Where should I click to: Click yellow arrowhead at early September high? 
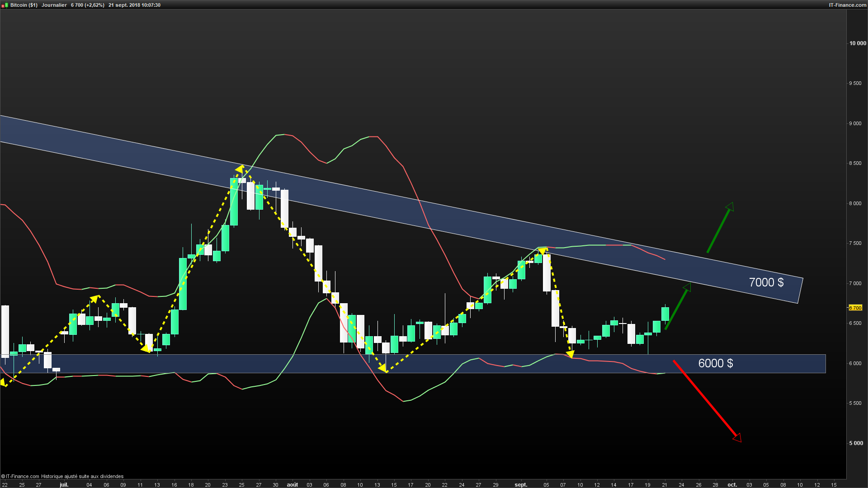click(542, 251)
